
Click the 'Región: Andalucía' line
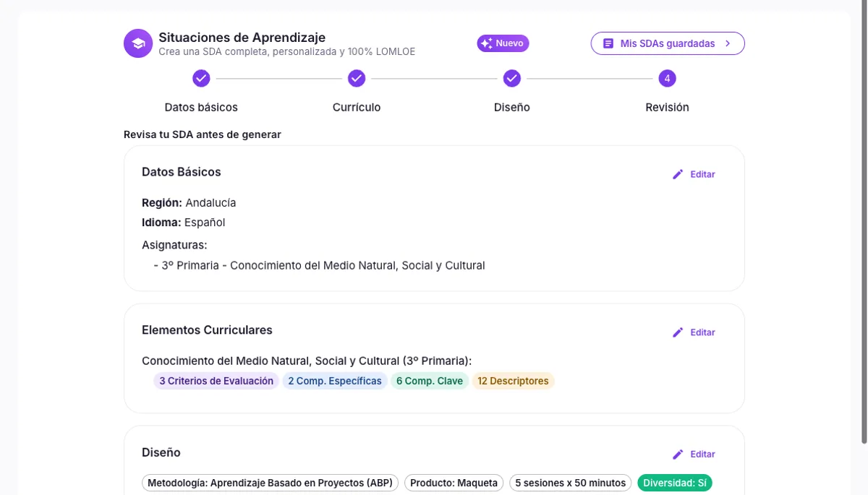(x=189, y=203)
